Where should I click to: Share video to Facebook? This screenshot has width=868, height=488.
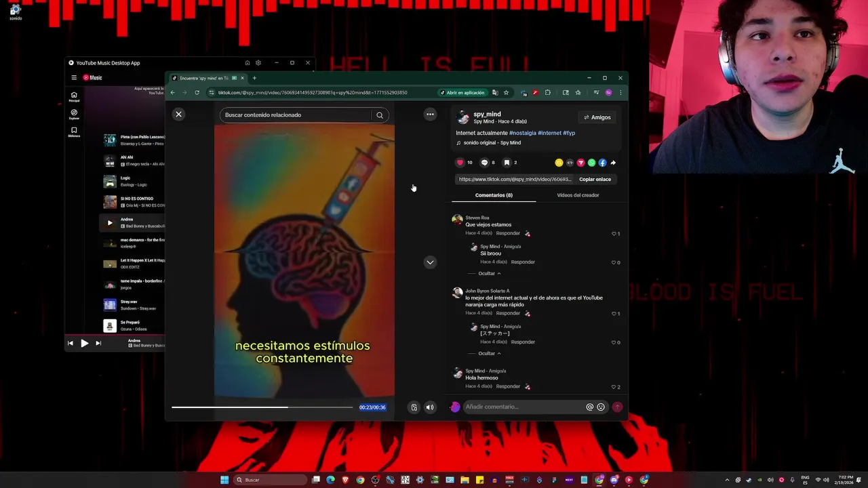602,163
